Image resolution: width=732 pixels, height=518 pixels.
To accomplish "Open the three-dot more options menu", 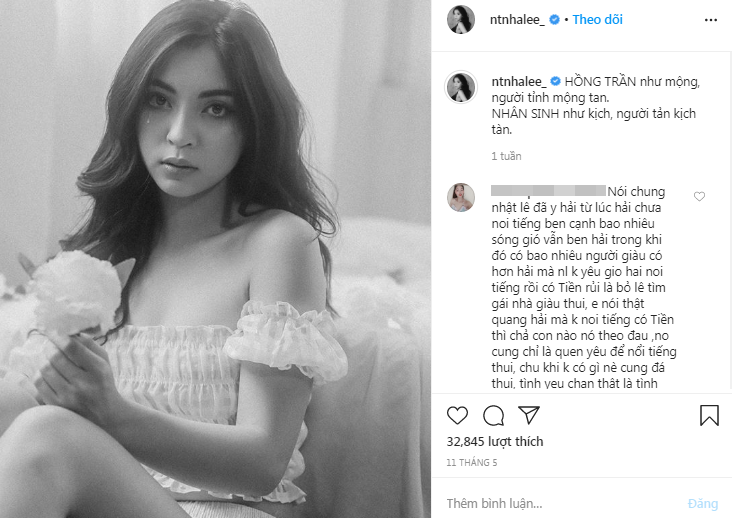I will pos(711,20).
